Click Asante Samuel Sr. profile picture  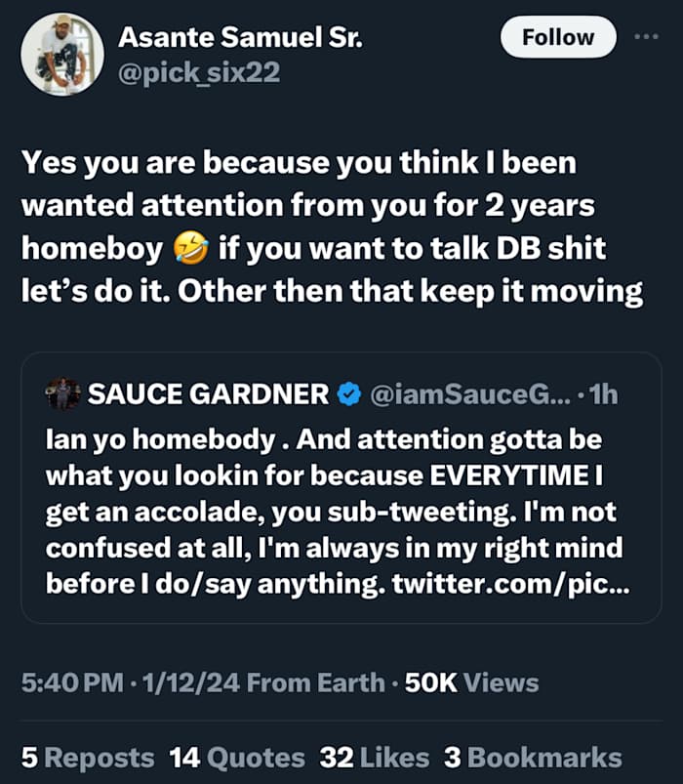point(62,55)
